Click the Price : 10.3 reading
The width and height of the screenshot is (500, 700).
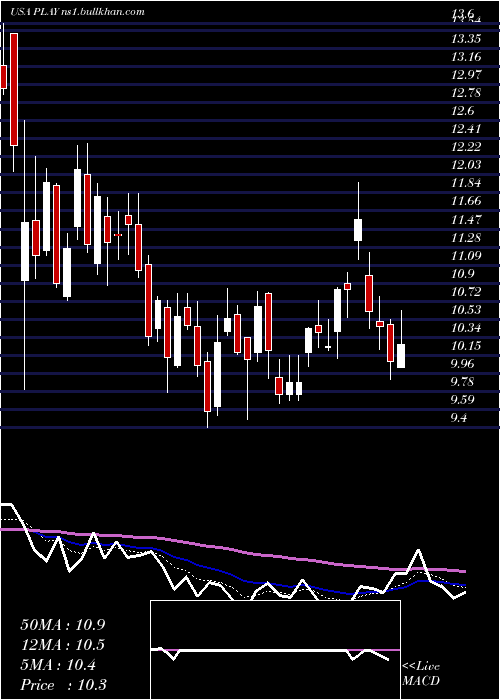tap(62, 685)
